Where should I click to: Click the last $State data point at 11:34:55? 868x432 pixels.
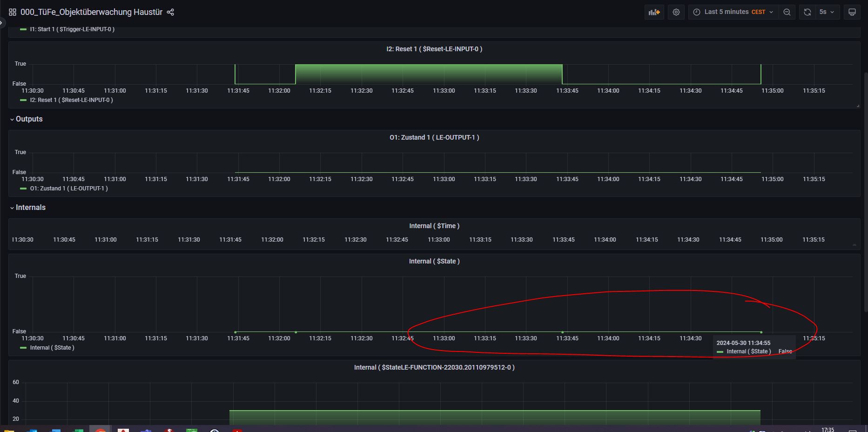click(761, 332)
